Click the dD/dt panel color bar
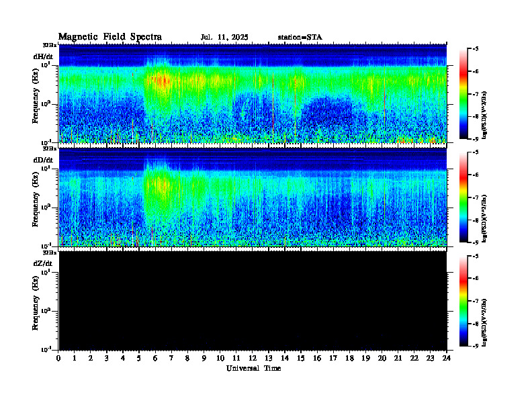 pos(463,197)
